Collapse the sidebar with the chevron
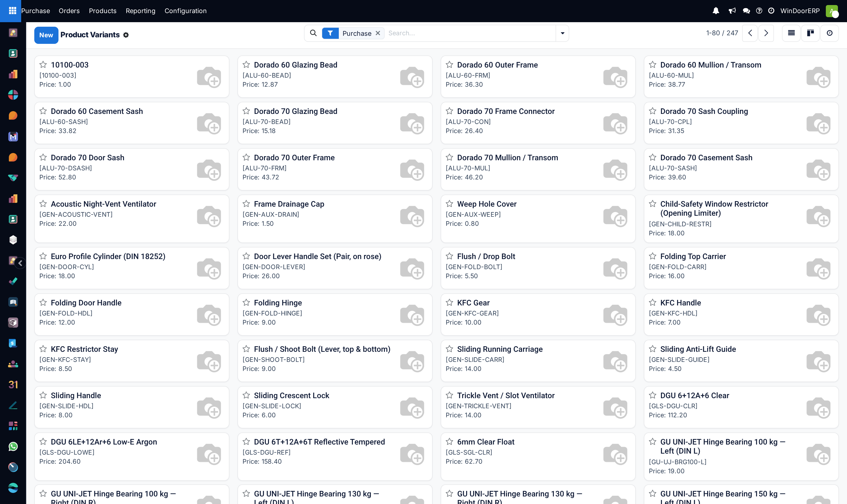This screenshot has width=847, height=504. [x=20, y=263]
